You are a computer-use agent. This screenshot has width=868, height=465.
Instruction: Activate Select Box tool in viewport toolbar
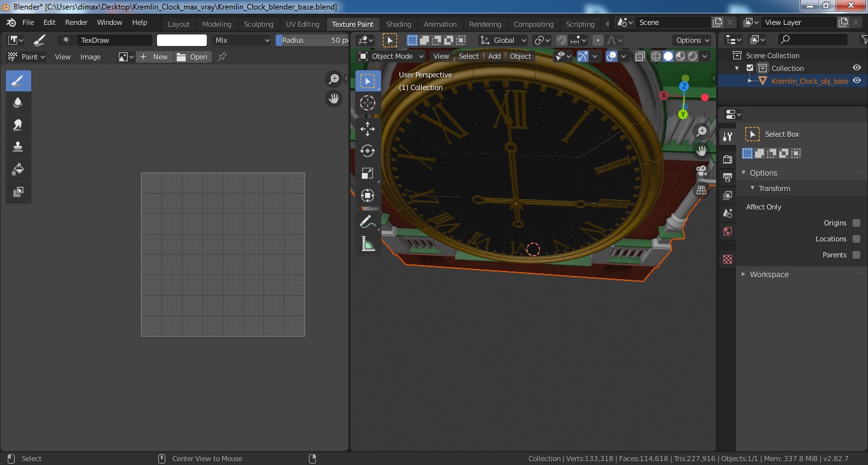368,81
